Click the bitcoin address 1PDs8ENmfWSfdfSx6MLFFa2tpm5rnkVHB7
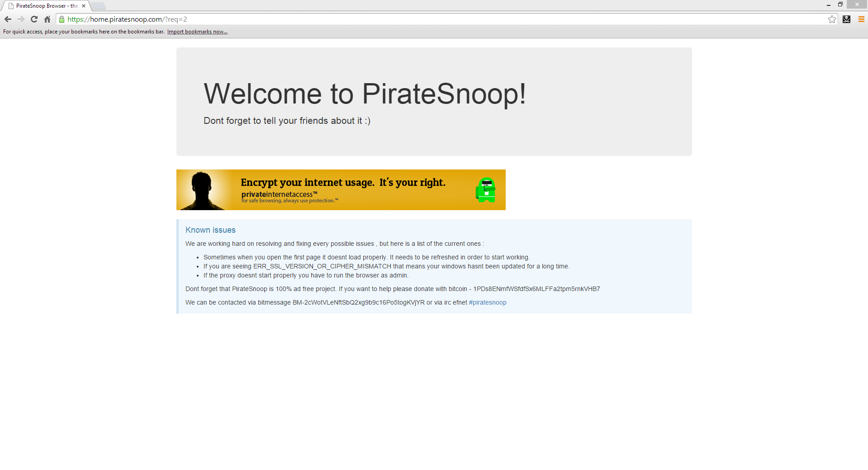868x470 pixels. [x=536, y=289]
